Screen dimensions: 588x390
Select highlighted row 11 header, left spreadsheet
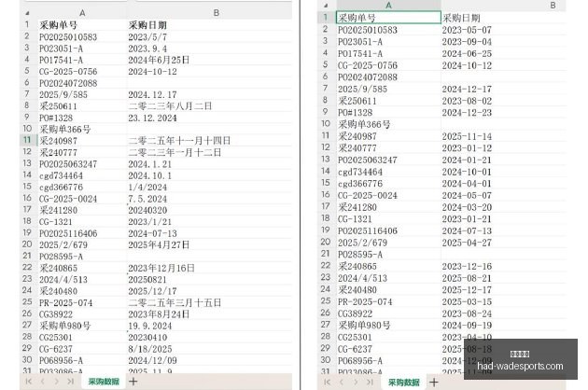(27, 140)
